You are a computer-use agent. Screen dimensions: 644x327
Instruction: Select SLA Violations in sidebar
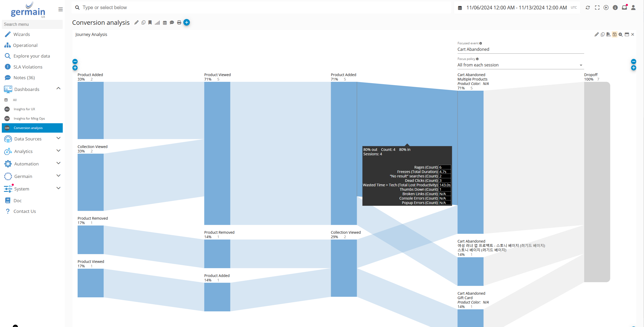click(28, 67)
